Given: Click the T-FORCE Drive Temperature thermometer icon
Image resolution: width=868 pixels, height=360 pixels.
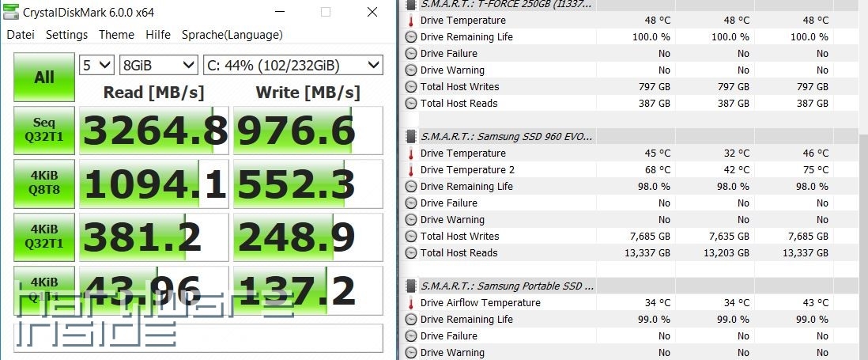Looking at the screenshot, I should 410,21.
